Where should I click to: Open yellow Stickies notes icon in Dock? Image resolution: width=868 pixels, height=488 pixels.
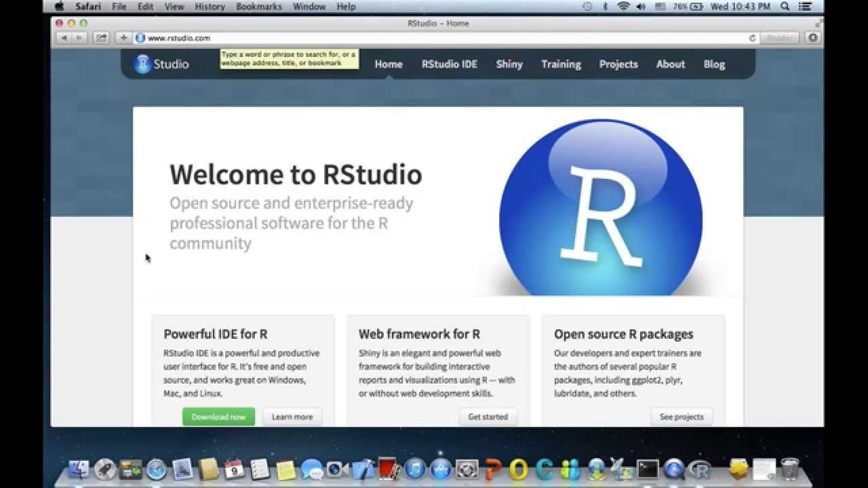[x=286, y=469]
